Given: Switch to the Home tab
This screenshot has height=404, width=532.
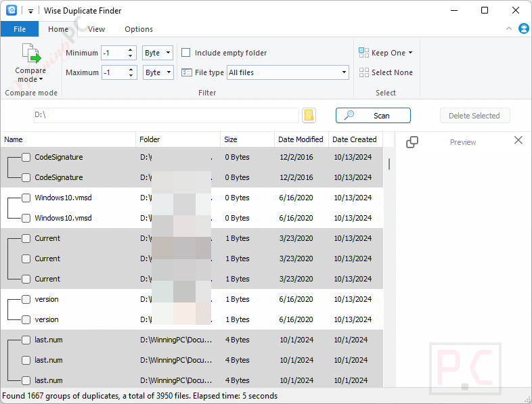Looking at the screenshot, I should click(58, 29).
